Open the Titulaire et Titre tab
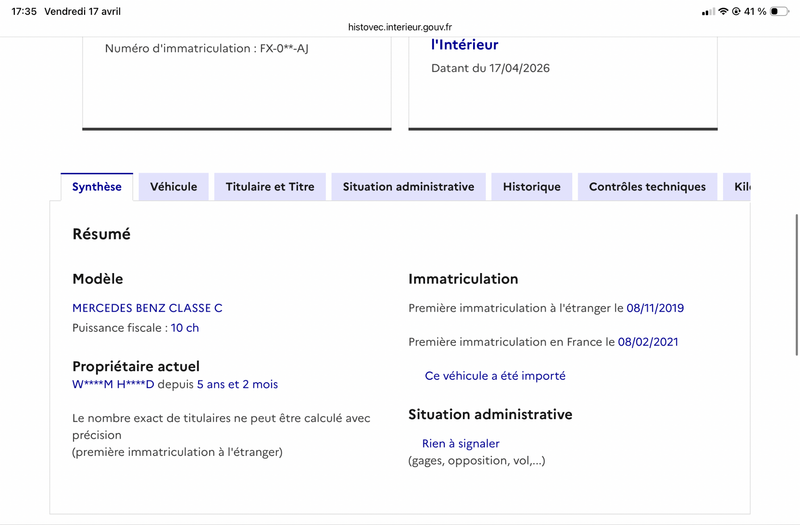This screenshot has width=800, height=525. coord(270,187)
